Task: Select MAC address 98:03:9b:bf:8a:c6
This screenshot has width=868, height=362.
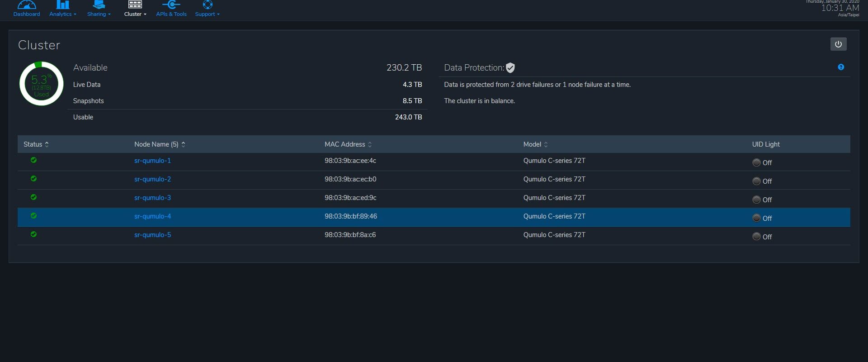Action: click(350, 235)
